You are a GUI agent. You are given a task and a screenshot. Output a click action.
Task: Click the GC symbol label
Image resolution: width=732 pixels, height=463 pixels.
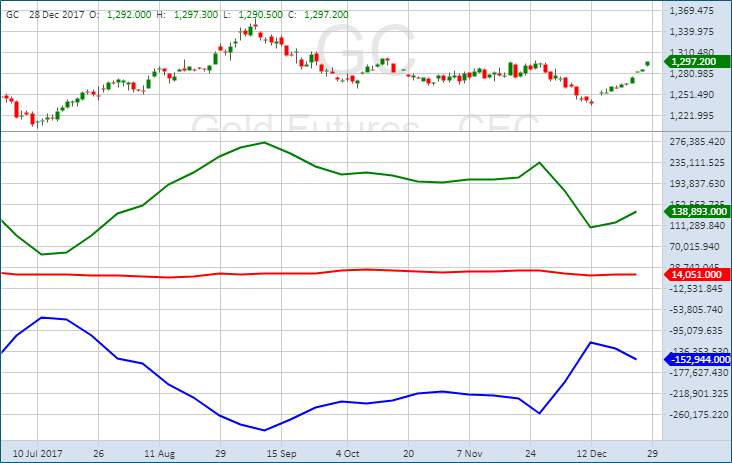(x=13, y=14)
